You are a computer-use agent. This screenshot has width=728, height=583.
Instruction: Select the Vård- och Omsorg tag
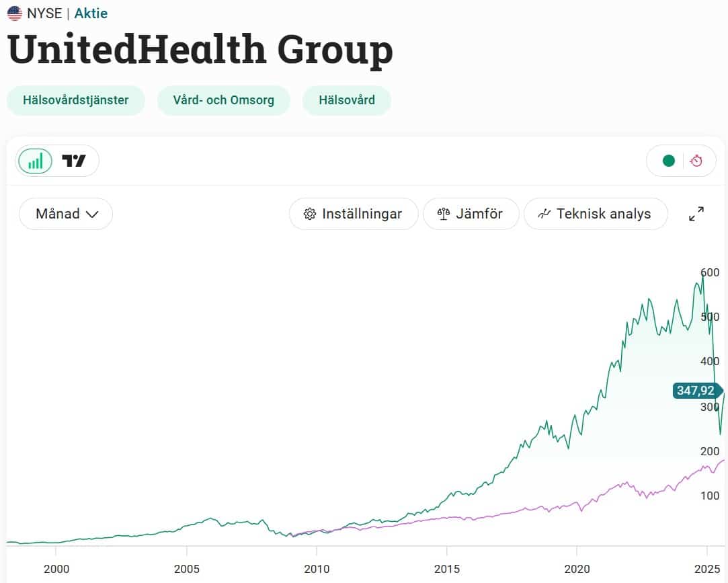point(224,100)
